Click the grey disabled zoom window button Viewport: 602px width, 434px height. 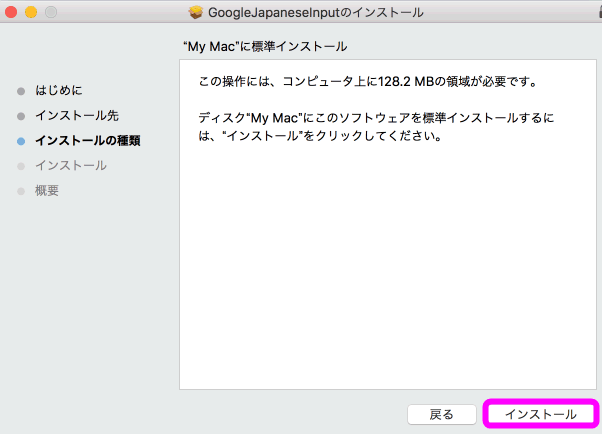click(x=50, y=12)
